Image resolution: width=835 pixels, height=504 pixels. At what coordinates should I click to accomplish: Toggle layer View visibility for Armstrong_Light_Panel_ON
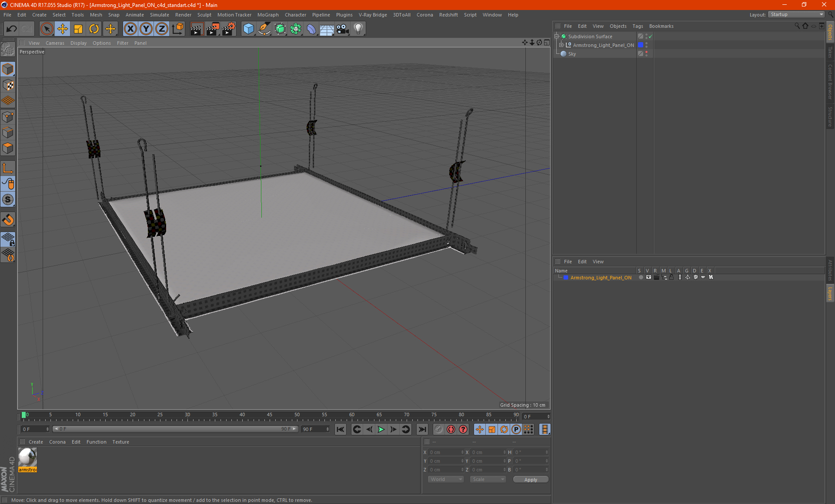point(648,277)
